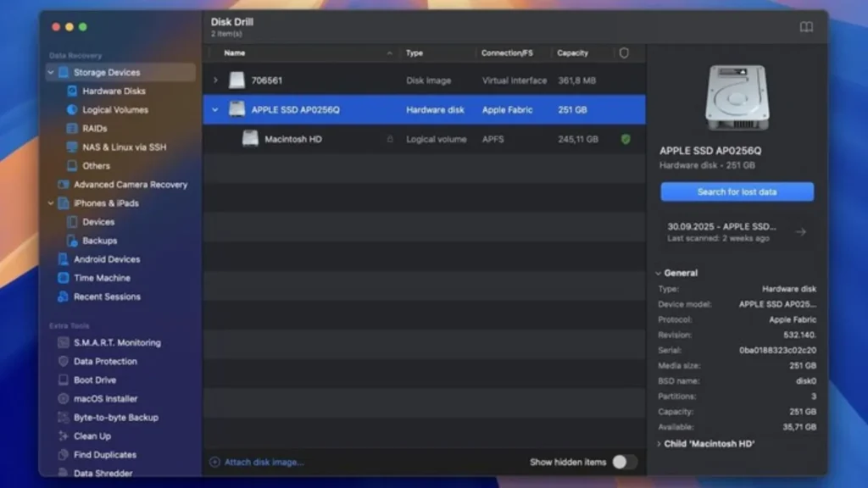Screen dimensions: 868x488
Task: Toggle the Show hidden items switch
Action: click(624, 462)
